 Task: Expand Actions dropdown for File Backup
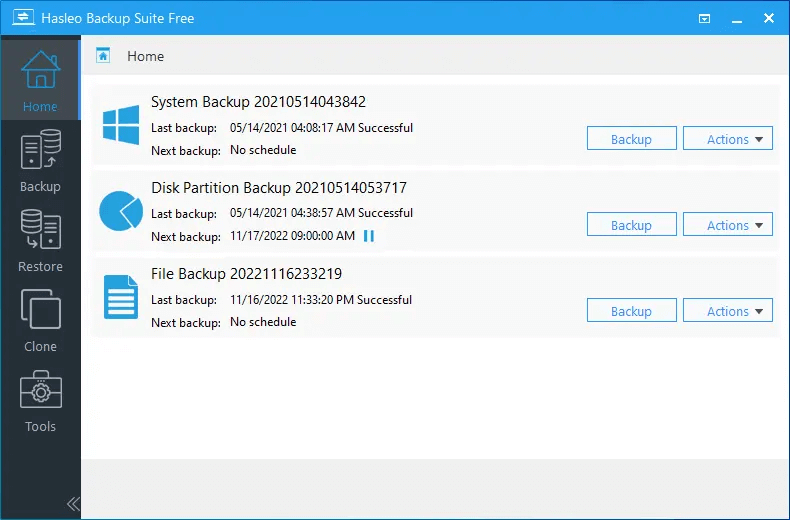point(727,311)
